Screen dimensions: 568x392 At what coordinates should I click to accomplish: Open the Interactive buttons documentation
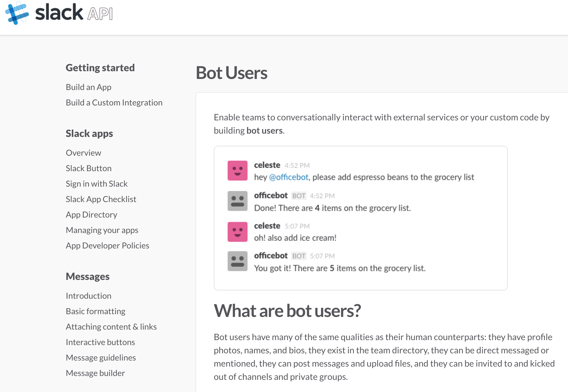(x=100, y=342)
